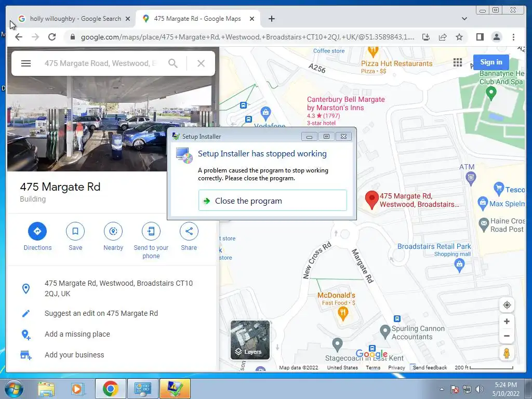Screen dimensions: 532x399
Task: Show hidden system tray icons arrow
Action: tap(442, 389)
